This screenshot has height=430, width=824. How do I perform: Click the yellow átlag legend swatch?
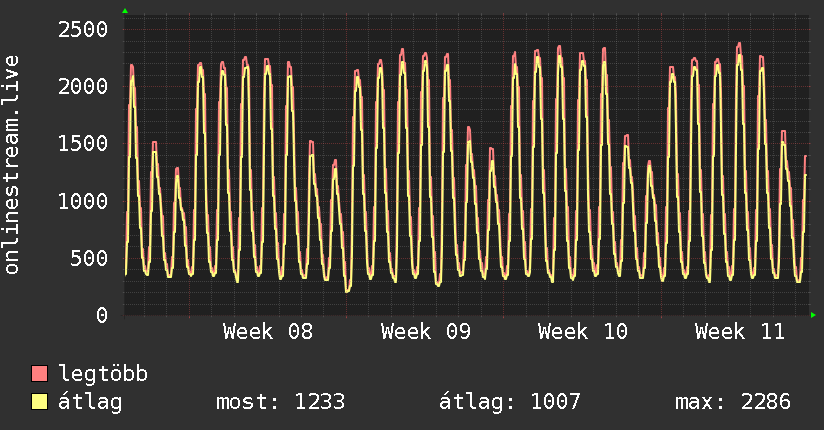pyautogui.click(x=40, y=402)
